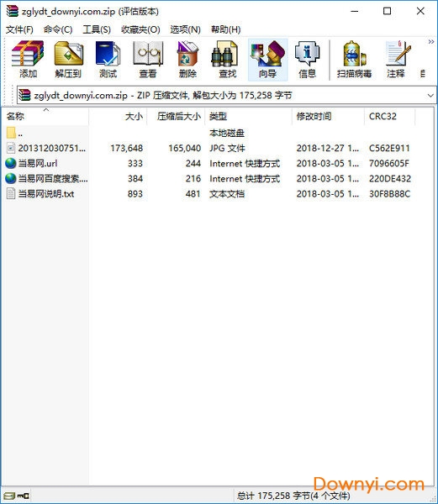The width and height of the screenshot is (438, 504).
Task: Click the Scan Virus (扫描病毒) icon
Action: [354, 59]
